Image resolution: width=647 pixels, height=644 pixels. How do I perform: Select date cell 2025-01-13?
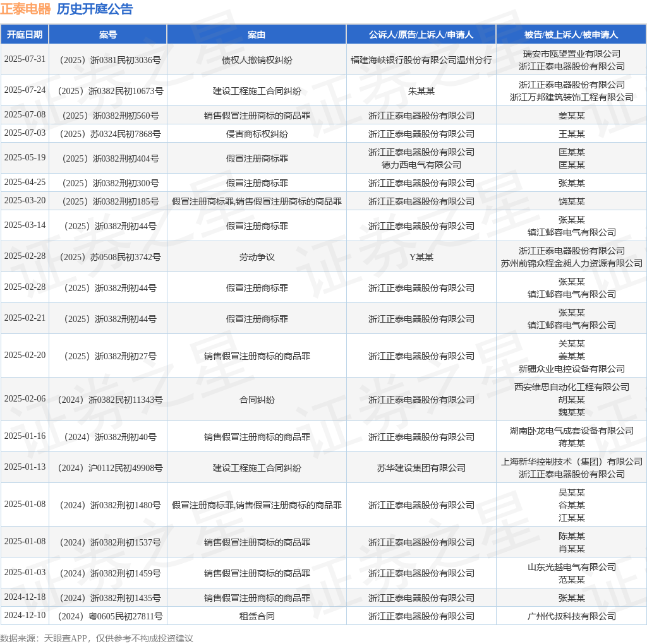point(25,467)
